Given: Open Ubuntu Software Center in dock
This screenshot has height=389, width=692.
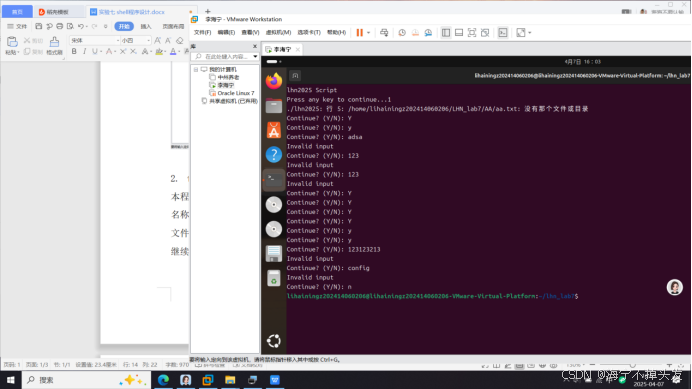Looking at the screenshot, I should coord(274,130).
